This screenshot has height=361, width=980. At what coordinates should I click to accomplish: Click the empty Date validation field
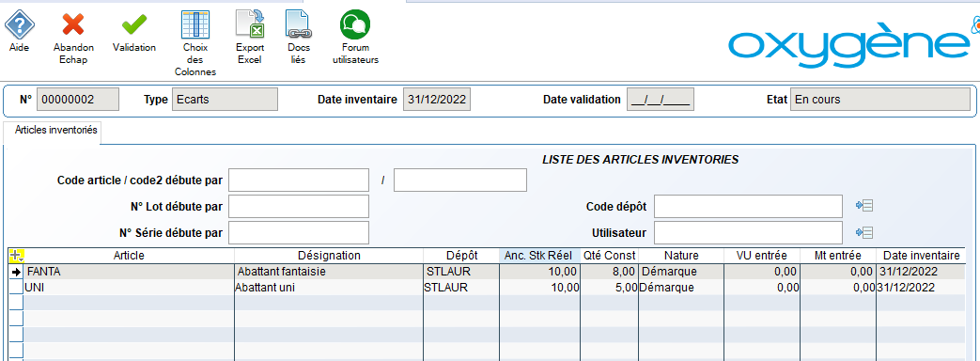pos(661,100)
